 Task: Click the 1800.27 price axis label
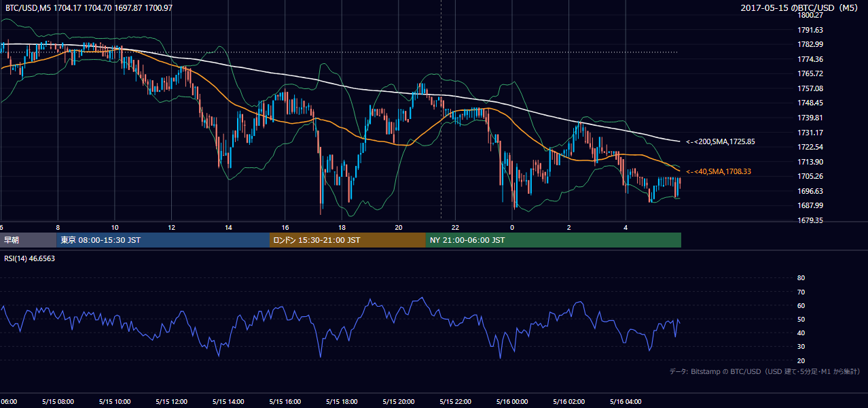[810, 15]
